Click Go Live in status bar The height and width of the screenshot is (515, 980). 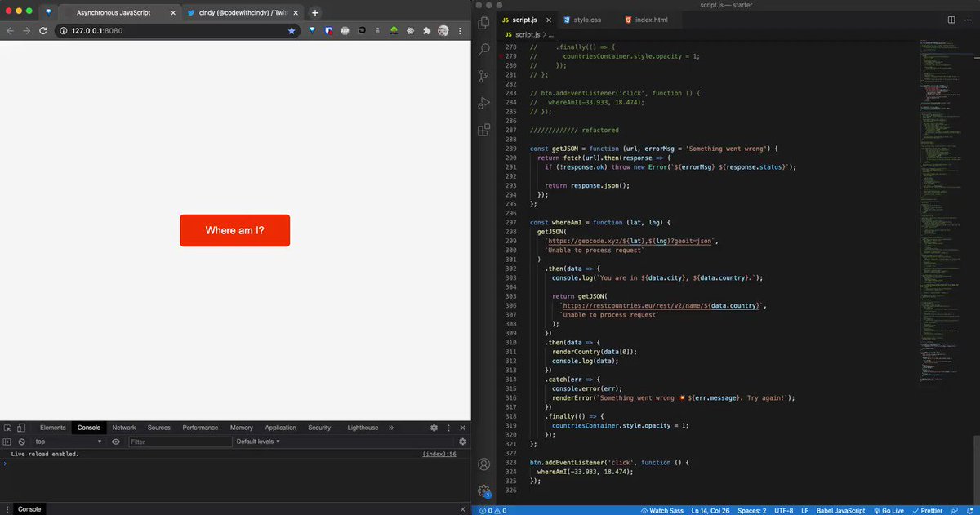(x=891, y=510)
